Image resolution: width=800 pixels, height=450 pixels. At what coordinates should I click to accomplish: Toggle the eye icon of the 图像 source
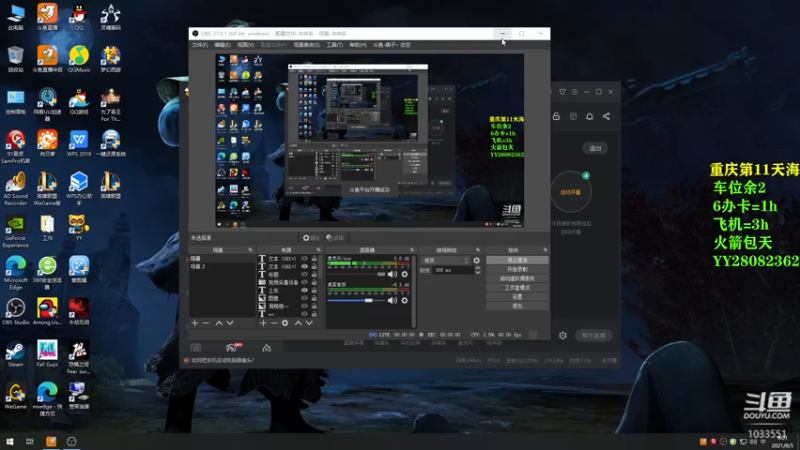click(x=305, y=298)
